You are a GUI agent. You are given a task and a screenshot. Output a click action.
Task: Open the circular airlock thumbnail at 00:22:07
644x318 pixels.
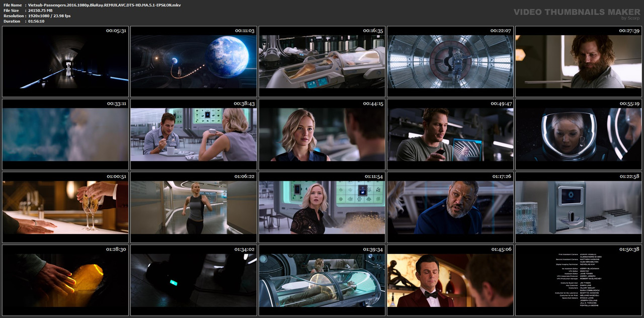[450, 61]
